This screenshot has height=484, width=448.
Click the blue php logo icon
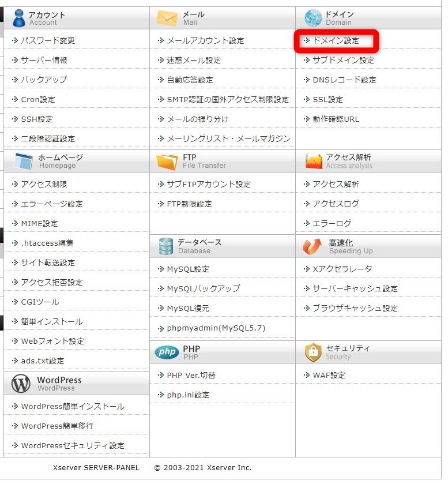coord(167,352)
